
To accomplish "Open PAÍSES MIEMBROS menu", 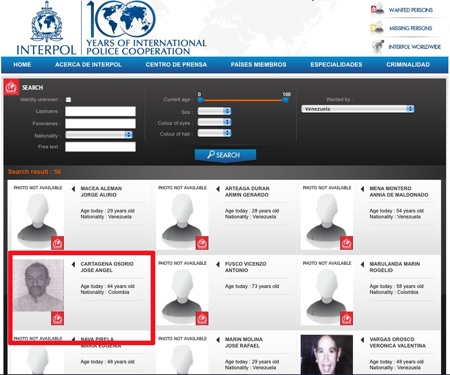I will click(x=259, y=65).
